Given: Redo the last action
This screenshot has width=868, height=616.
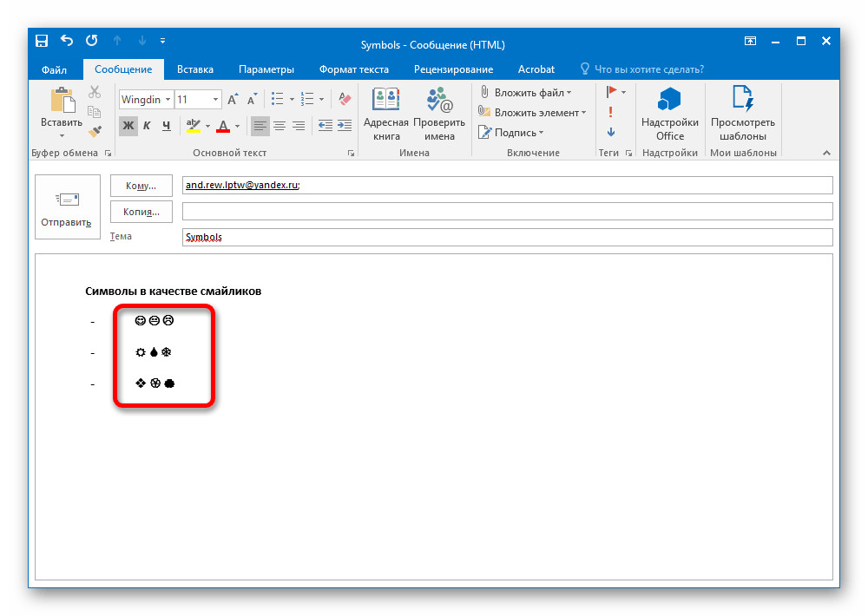Looking at the screenshot, I should (x=92, y=41).
